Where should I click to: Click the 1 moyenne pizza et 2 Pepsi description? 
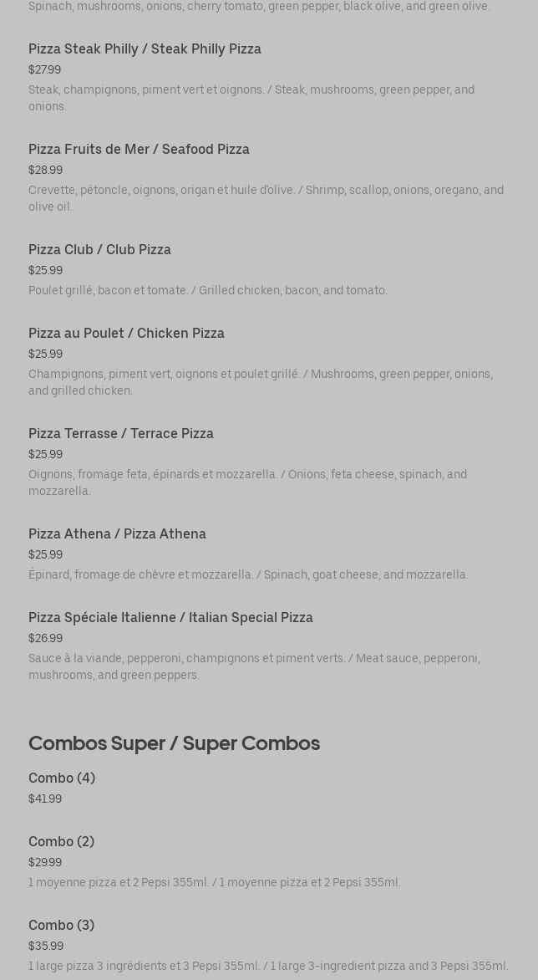click(x=215, y=883)
